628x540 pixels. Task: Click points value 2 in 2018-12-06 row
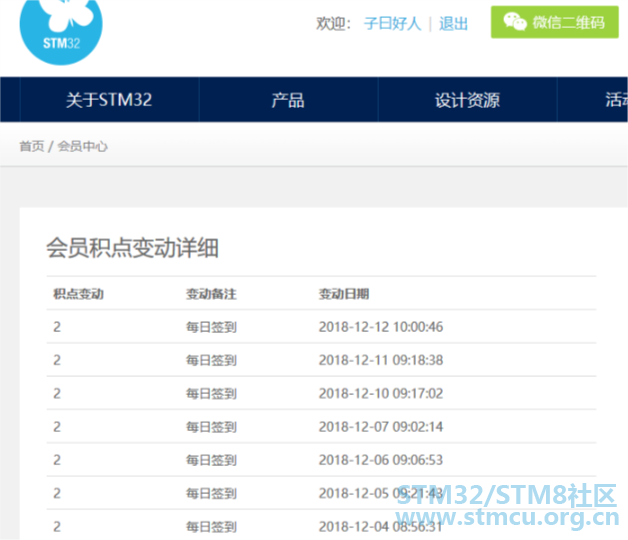coord(57,460)
